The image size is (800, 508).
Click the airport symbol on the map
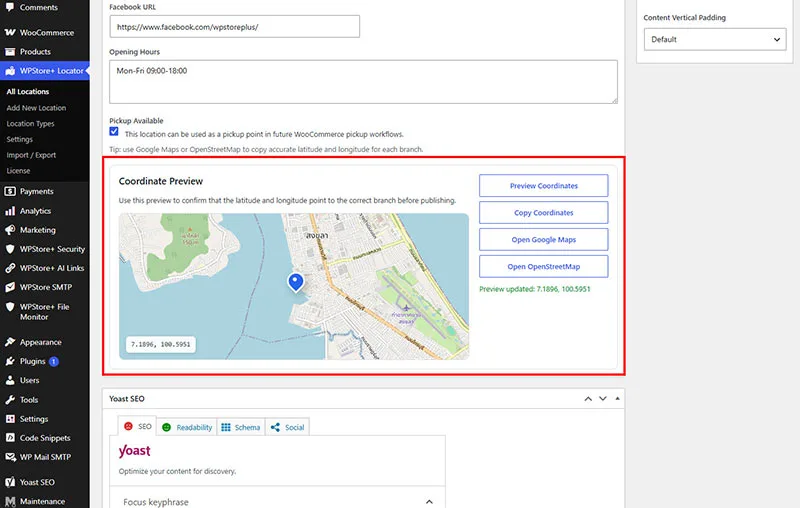(x=406, y=308)
